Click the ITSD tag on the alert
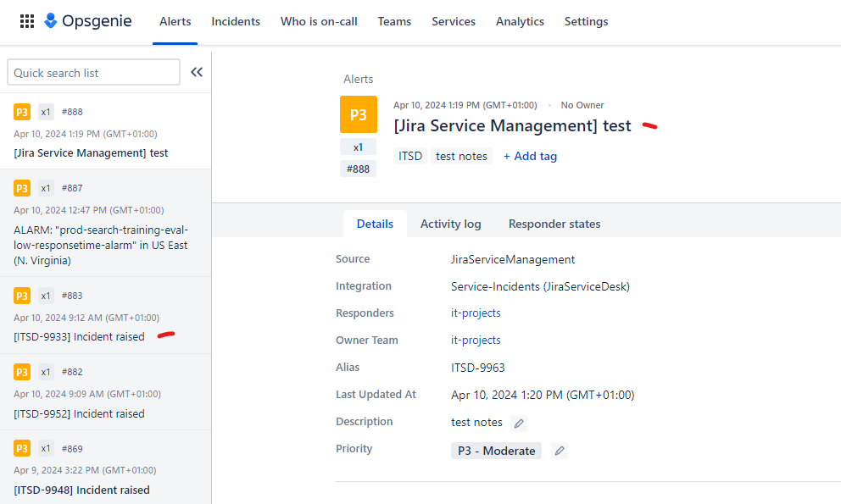This screenshot has width=841, height=504. 409,156
